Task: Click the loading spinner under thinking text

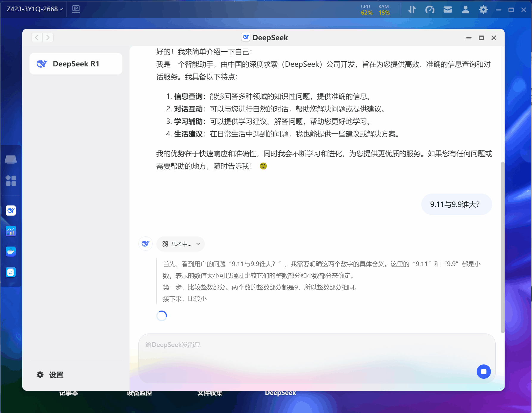Action: (x=162, y=316)
